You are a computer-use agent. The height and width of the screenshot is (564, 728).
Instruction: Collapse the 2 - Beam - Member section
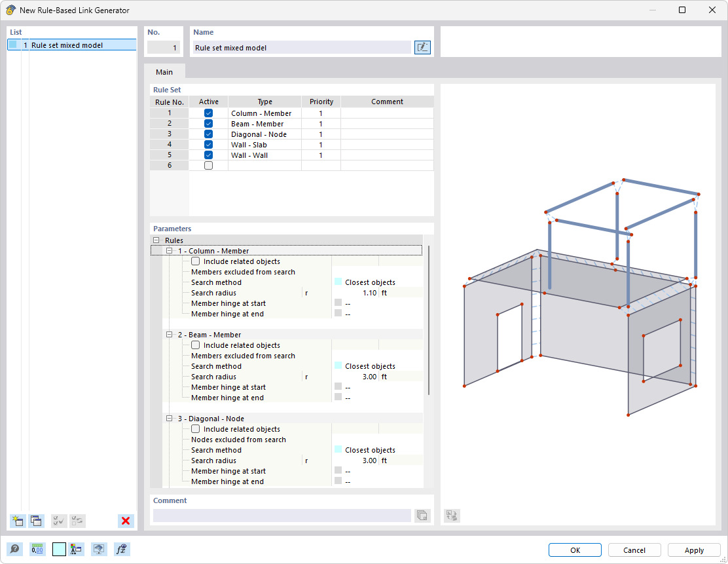click(170, 335)
